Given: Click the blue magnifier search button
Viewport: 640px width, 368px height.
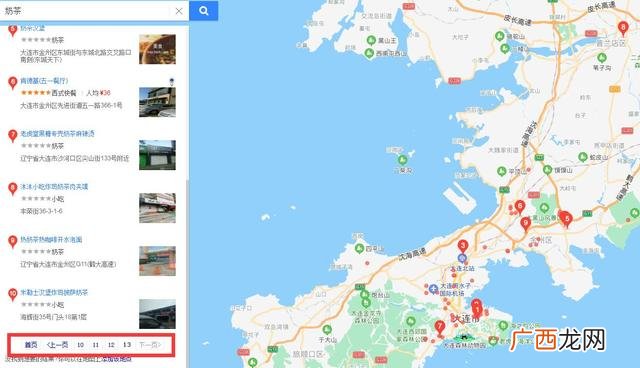Looking at the screenshot, I should (204, 11).
